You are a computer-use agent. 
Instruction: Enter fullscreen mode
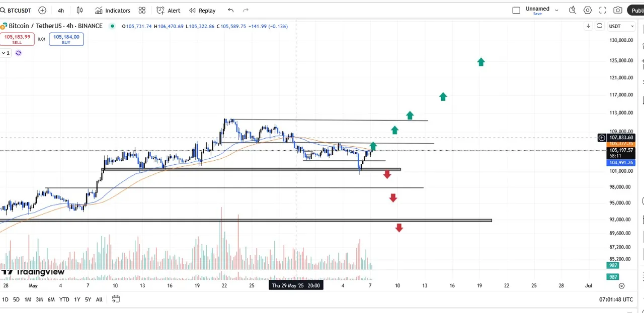pyautogui.click(x=603, y=10)
